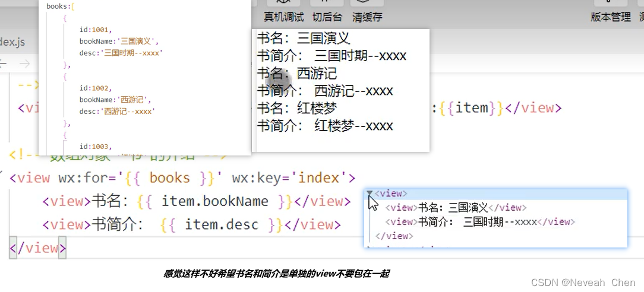Image resolution: width=644 pixels, height=292 pixels.
Task: Click desc:'三国时期--xxxx' in the books data
Action: (x=121, y=53)
